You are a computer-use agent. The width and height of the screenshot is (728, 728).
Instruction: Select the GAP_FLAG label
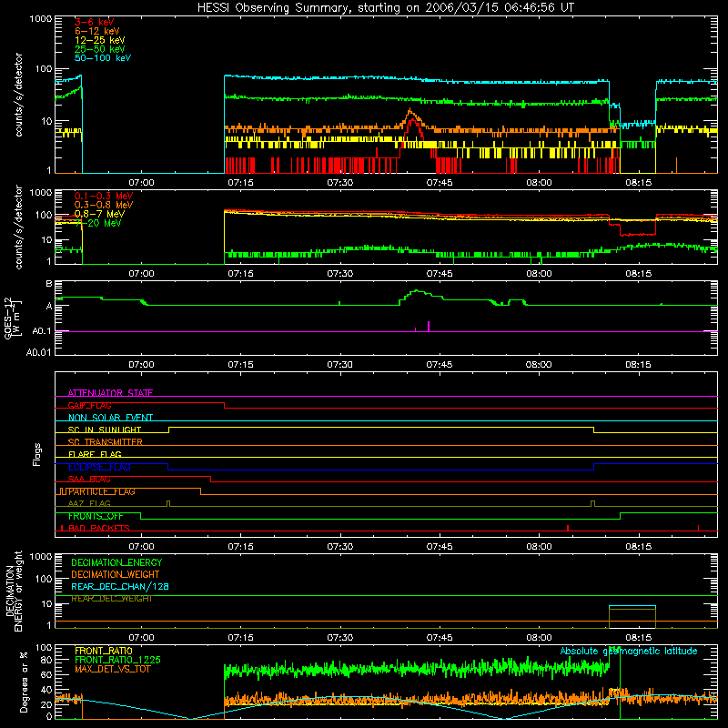pos(89,405)
